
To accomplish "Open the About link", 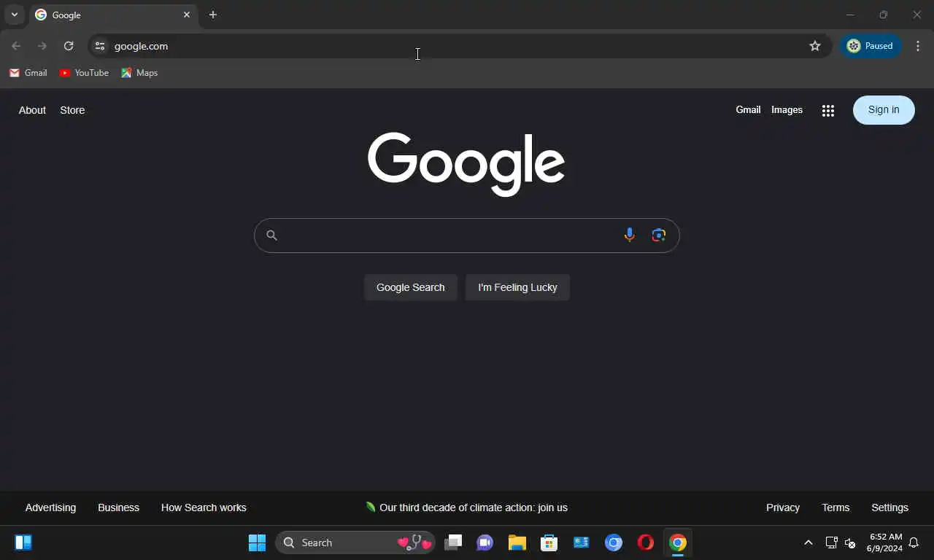I will click(x=32, y=110).
